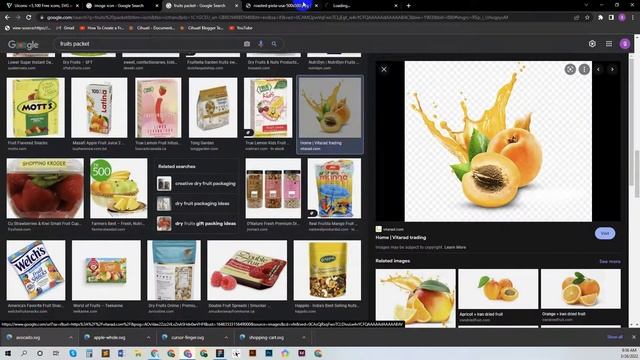
Task: Expand options for cursor-finger.svg download
Action: (x=226, y=338)
